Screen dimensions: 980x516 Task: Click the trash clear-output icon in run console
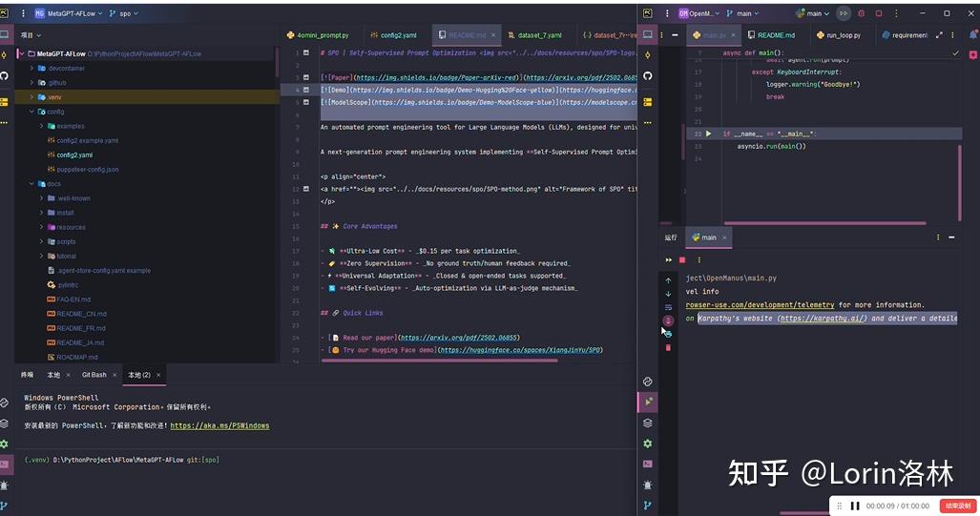(668, 347)
